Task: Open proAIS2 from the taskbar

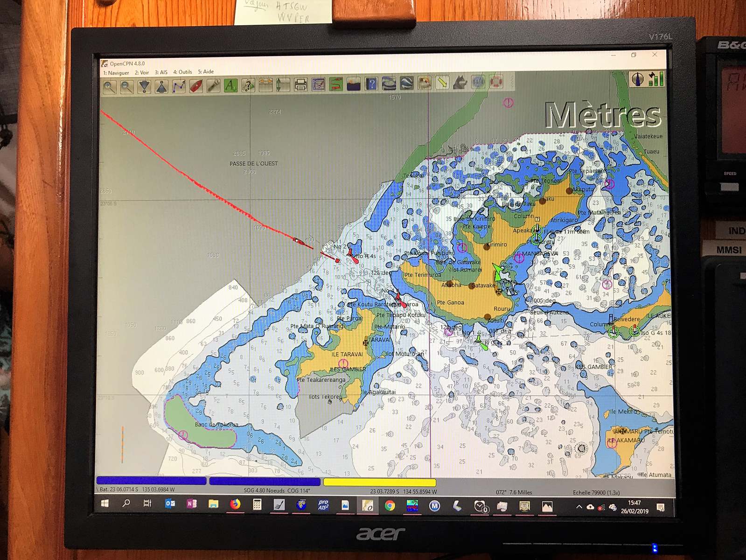Action: pos(323,505)
